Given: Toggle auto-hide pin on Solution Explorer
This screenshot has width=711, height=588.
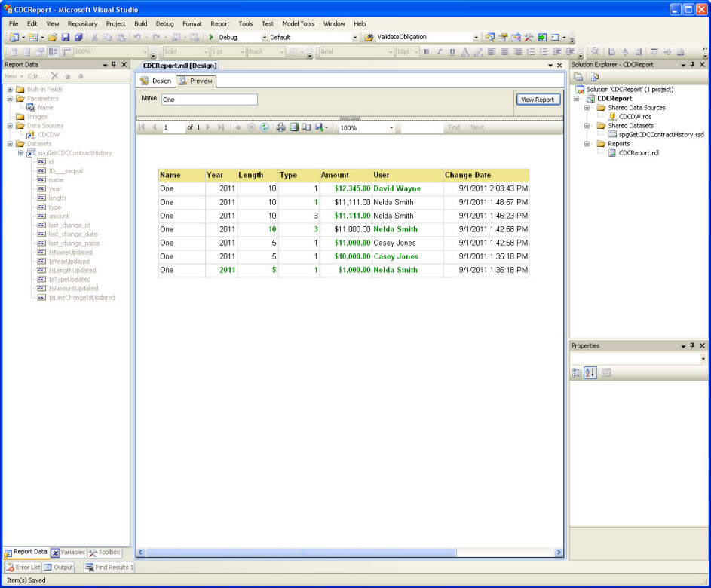Looking at the screenshot, I should coord(694,65).
